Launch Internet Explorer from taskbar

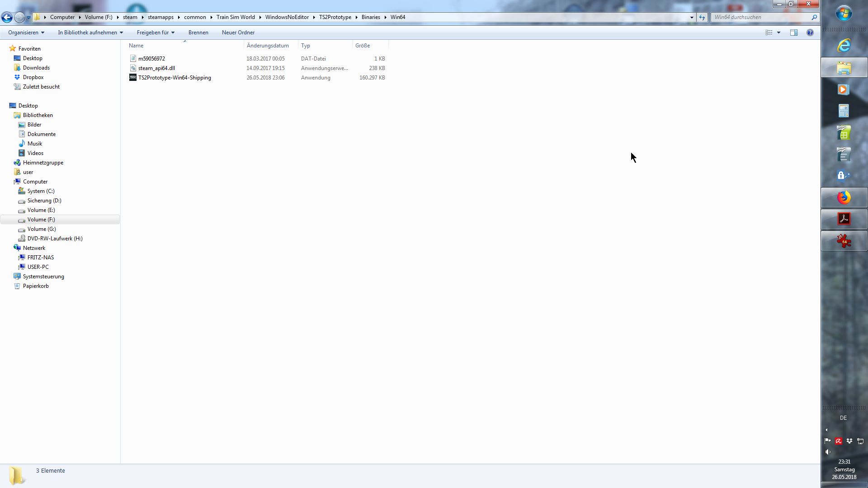point(844,46)
